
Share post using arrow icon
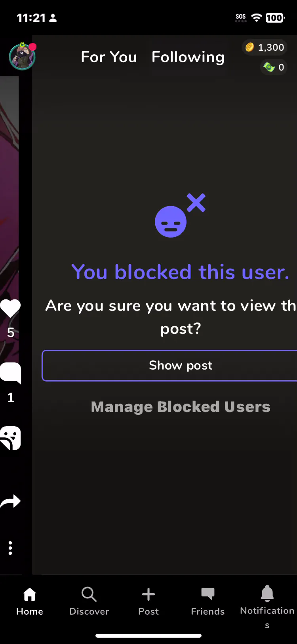tap(10, 502)
